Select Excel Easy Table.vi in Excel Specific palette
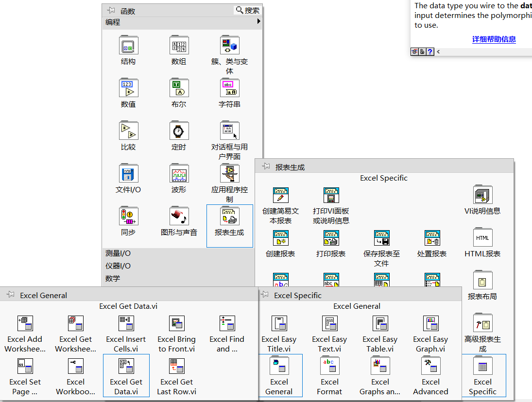Viewport: 532px width, 402px height. (380, 323)
